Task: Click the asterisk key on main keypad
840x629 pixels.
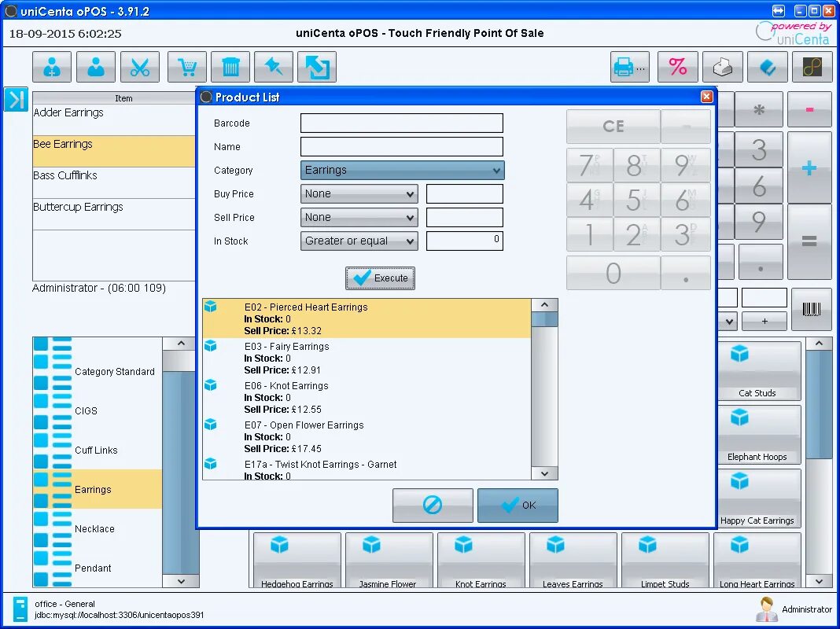Action: 758,110
